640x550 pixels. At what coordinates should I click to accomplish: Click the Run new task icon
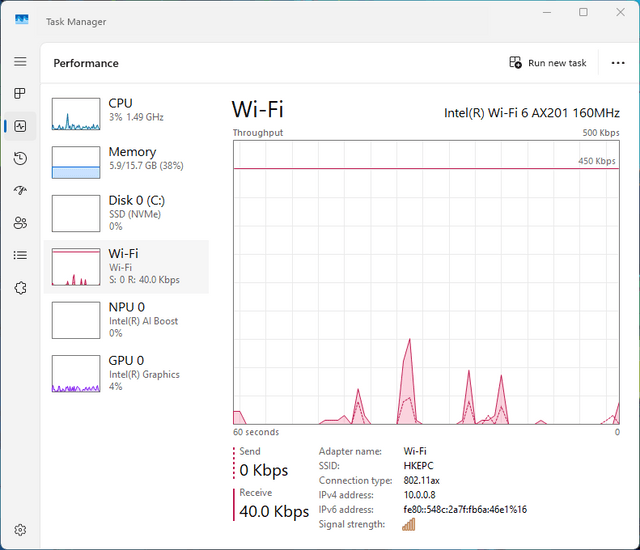coord(515,62)
